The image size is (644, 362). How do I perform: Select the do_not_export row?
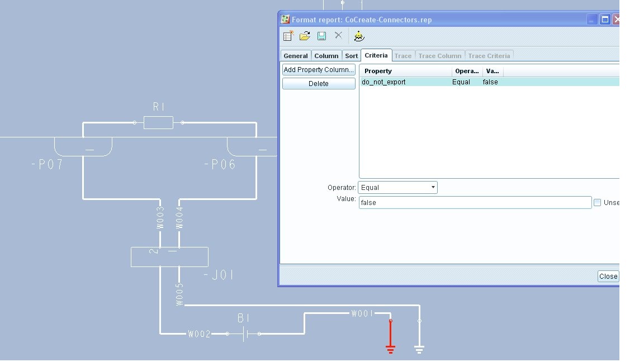click(490, 82)
